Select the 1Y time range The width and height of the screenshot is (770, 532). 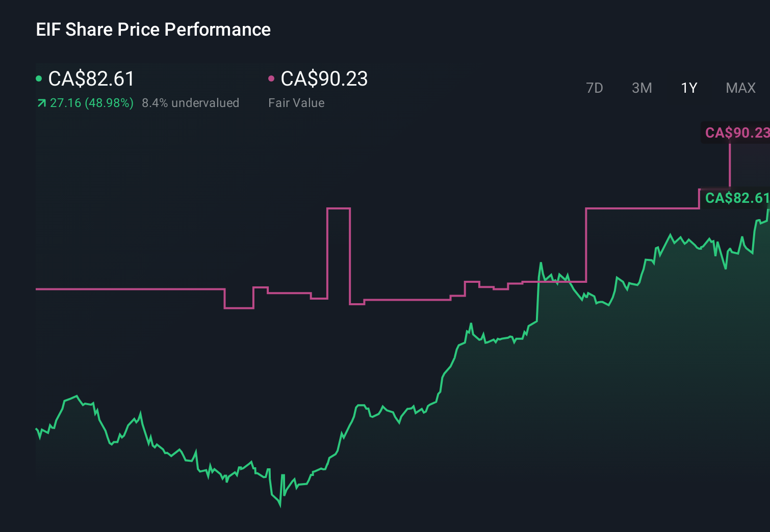tap(689, 88)
